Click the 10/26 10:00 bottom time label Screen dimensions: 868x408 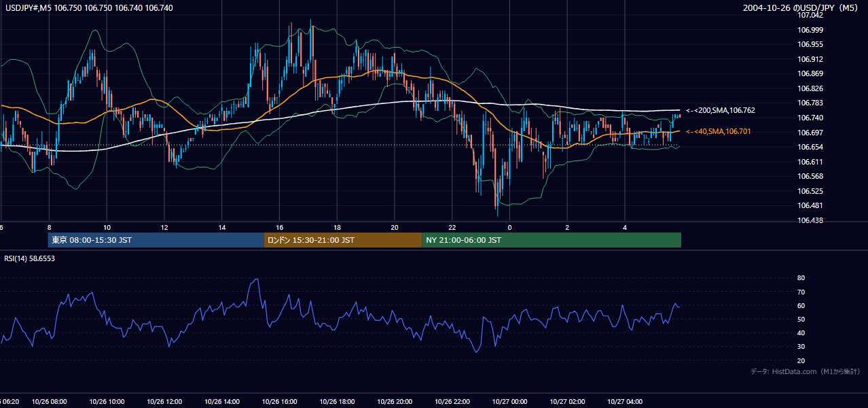pyautogui.click(x=107, y=401)
